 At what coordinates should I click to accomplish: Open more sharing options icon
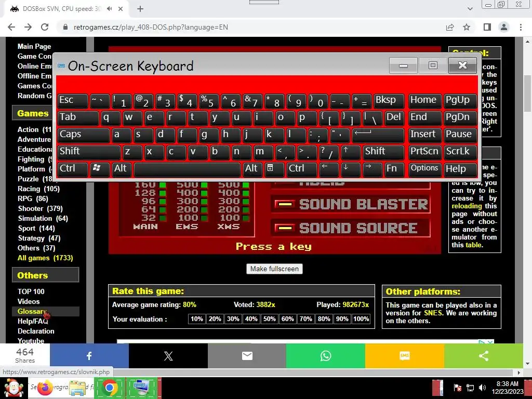pos(484,355)
